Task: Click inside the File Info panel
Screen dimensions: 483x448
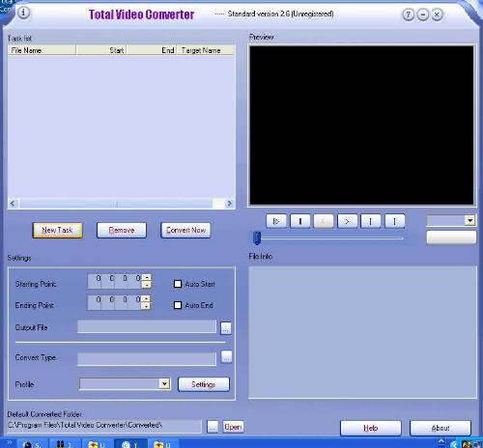Action: click(362, 332)
